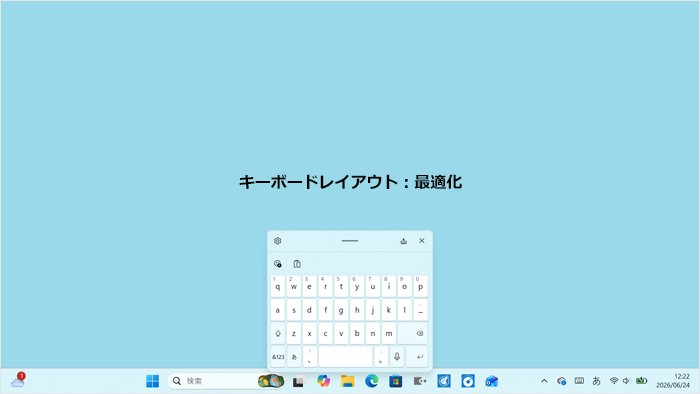The image size is (700, 394).
Task: Dock the touch keyboard
Action: coord(404,241)
